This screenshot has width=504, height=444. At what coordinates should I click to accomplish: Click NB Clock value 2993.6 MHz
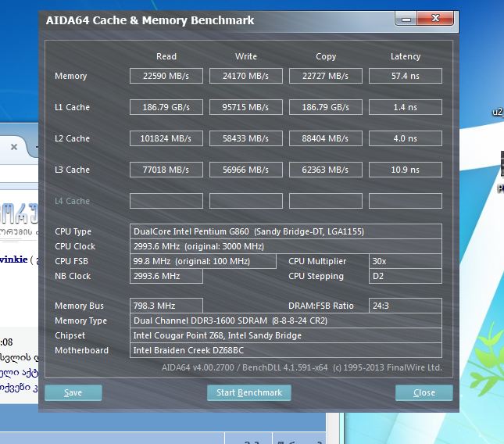coord(166,276)
